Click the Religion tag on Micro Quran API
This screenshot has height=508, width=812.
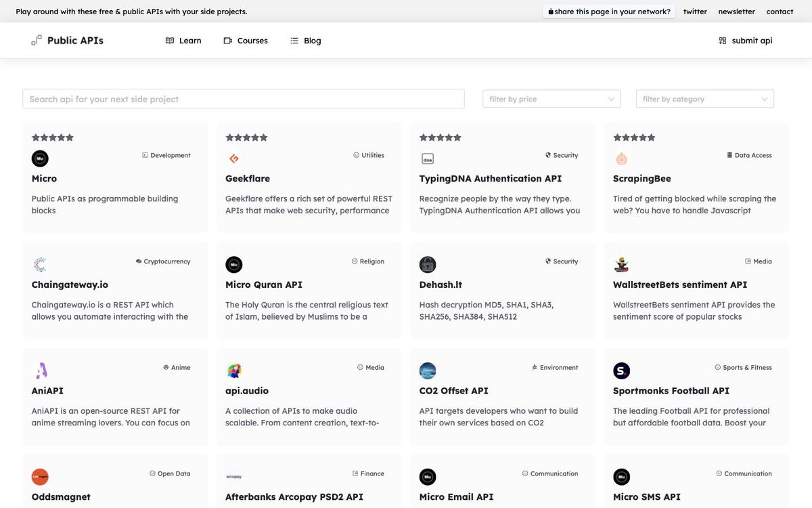tap(368, 261)
